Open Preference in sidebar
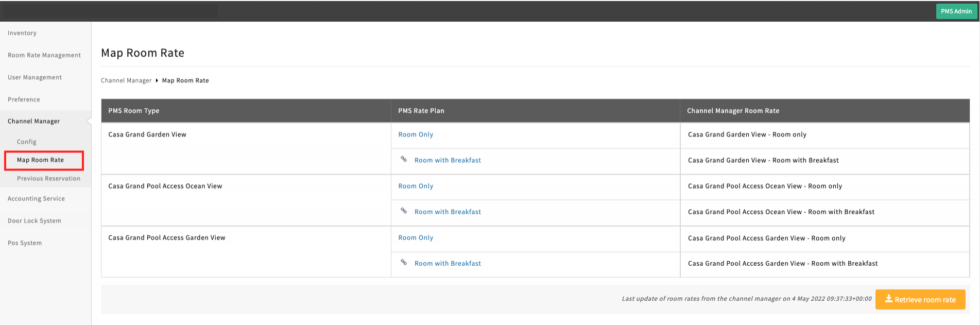This screenshot has width=980, height=325. click(24, 99)
